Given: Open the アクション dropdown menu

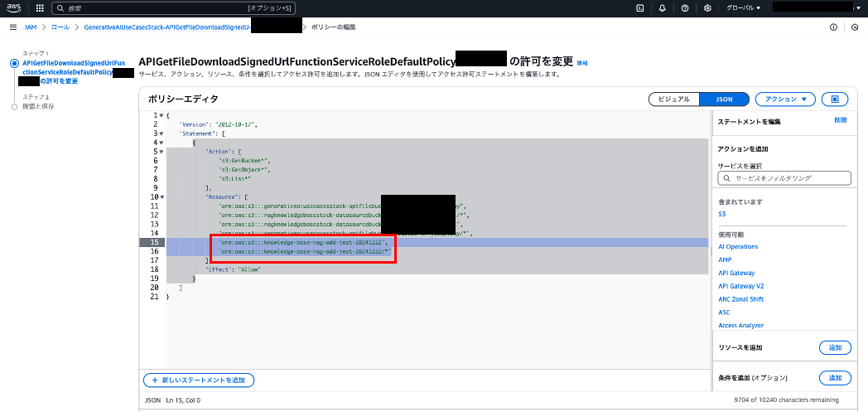Looking at the screenshot, I should point(785,99).
